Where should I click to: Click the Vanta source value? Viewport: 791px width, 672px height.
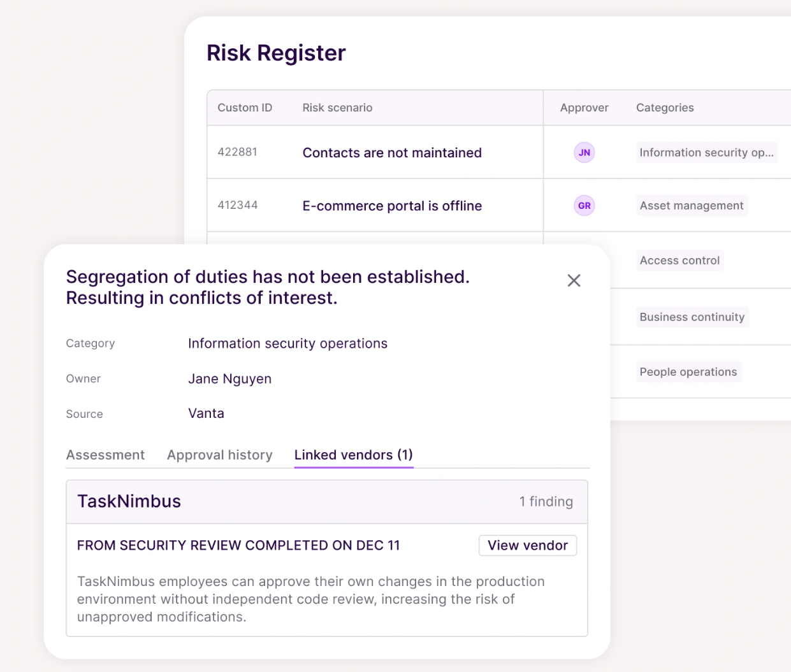[206, 413]
